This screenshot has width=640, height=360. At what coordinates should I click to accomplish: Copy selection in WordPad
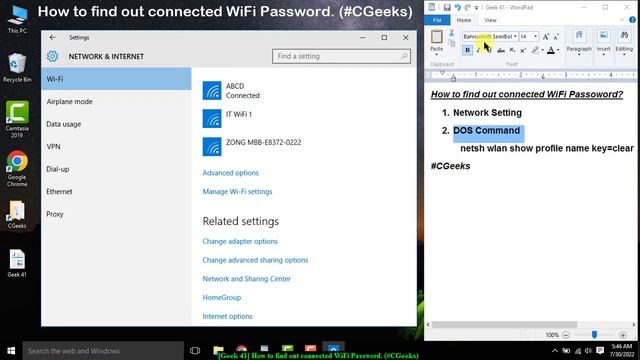(x=451, y=42)
